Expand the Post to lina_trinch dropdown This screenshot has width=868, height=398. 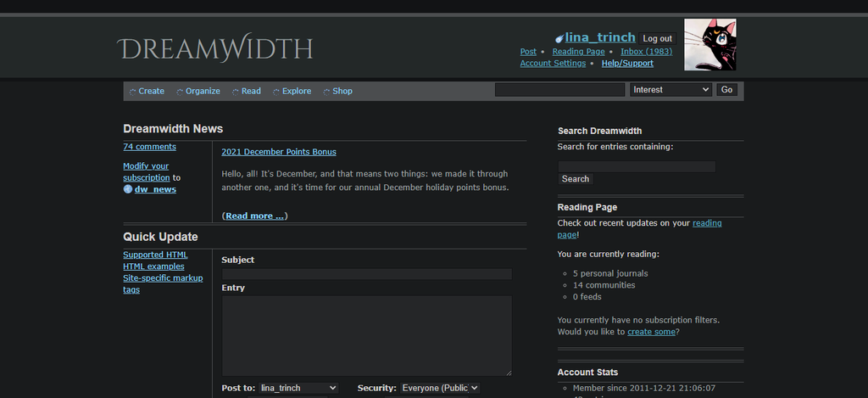(x=298, y=388)
